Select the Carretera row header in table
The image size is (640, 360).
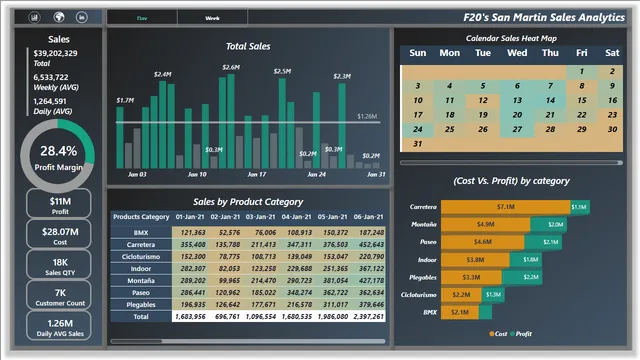tap(141, 244)
